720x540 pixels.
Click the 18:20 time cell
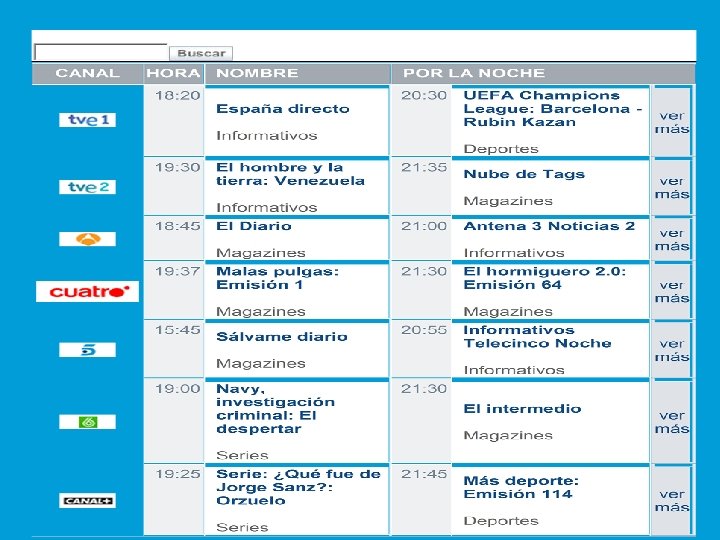pos(177,96)
